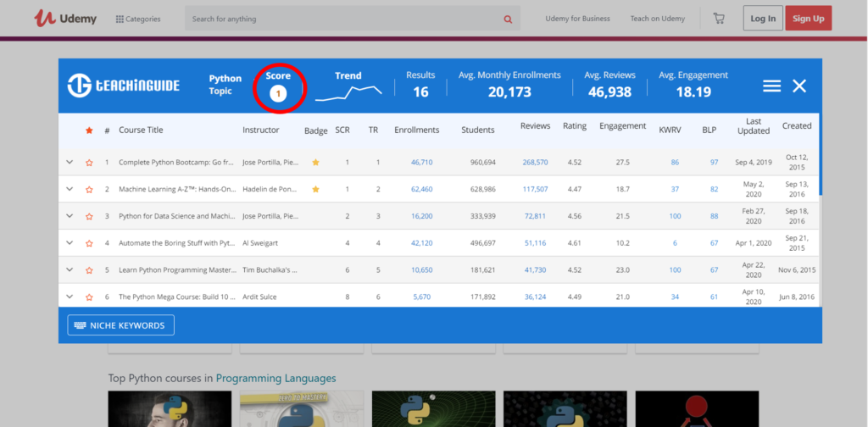The image size is (868, 427).
Task: Expand the Complete Python Bootcamp row
Action: tap(70, 162)
